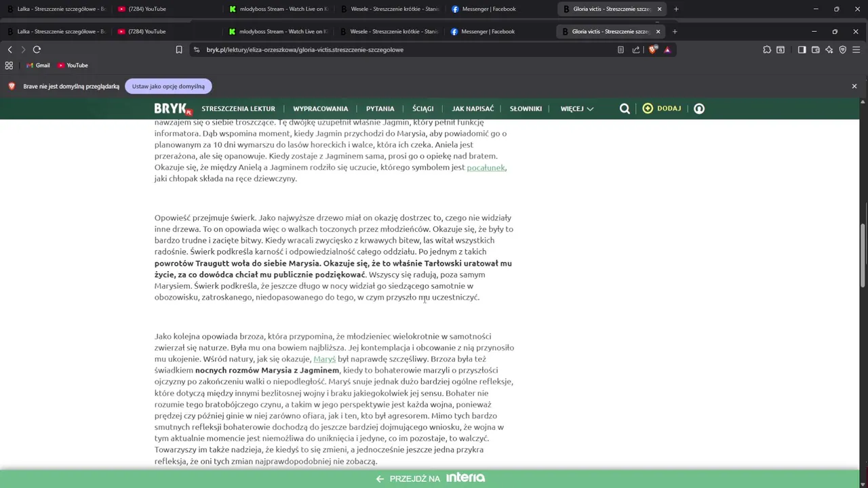Open the Brave hamburger main menu
The image size is (868, 488).
pos(858,49)
